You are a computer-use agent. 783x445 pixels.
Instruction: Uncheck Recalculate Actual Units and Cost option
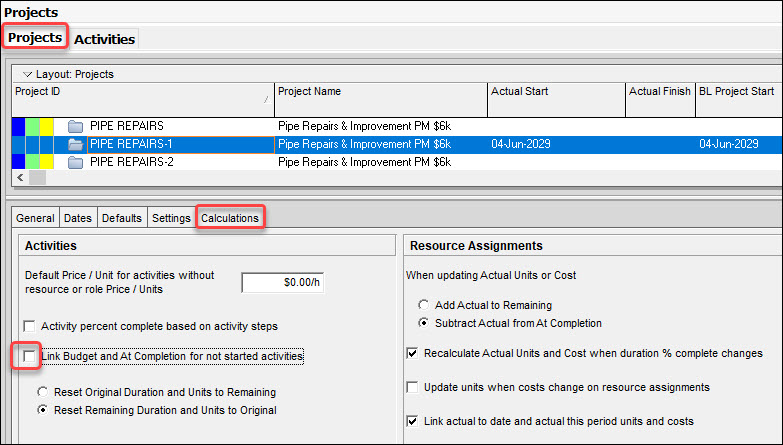[414, 353]
